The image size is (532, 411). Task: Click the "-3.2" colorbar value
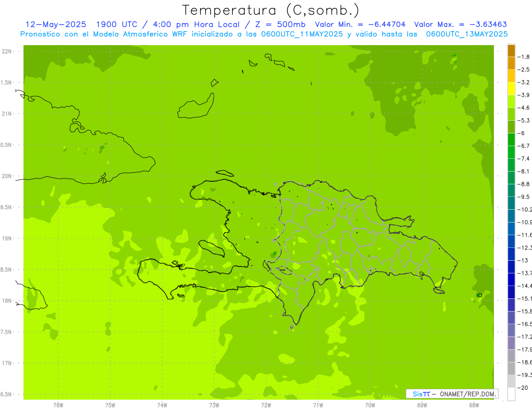click(523, 82)
